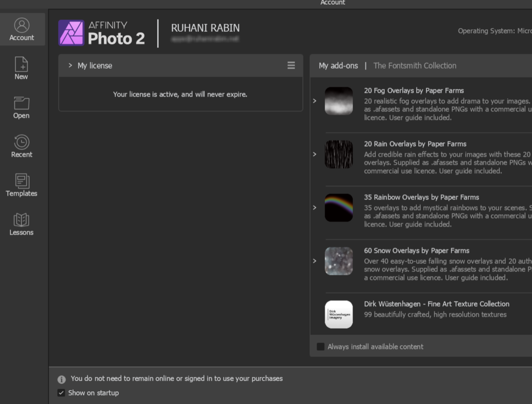Uncheck Show on startup
The width and height of the screenshot is (532, 404).
click(x=61, y=393)
